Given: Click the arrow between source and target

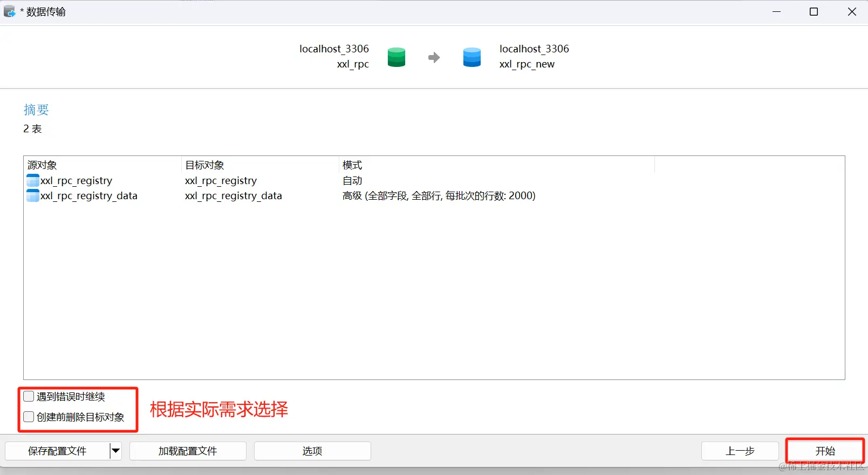Looking at the screenshot, I should click(x=434, y=57).
